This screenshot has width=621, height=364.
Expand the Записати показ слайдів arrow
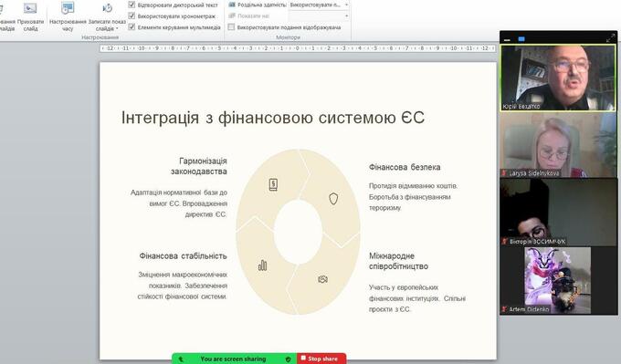click(x=117, y=28)
